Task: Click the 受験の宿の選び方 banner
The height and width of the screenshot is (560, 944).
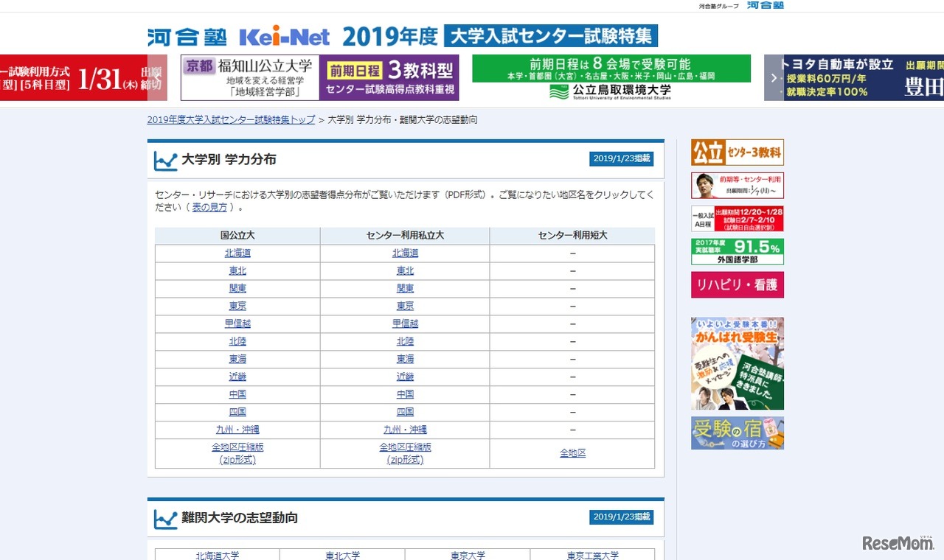Action: [x=737, y=433]
